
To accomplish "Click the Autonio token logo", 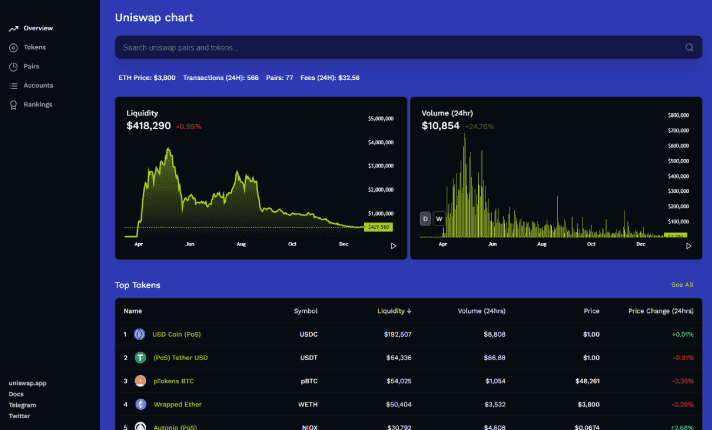I will [141, 426].
